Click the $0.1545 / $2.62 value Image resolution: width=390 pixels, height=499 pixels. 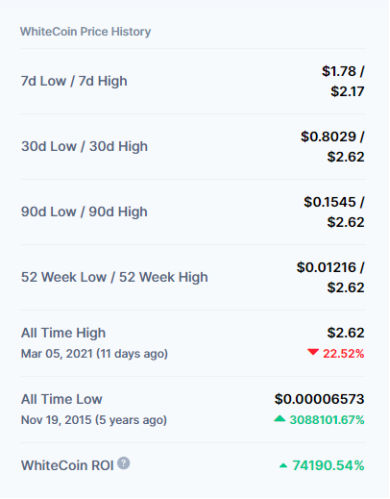click(334, 212)
